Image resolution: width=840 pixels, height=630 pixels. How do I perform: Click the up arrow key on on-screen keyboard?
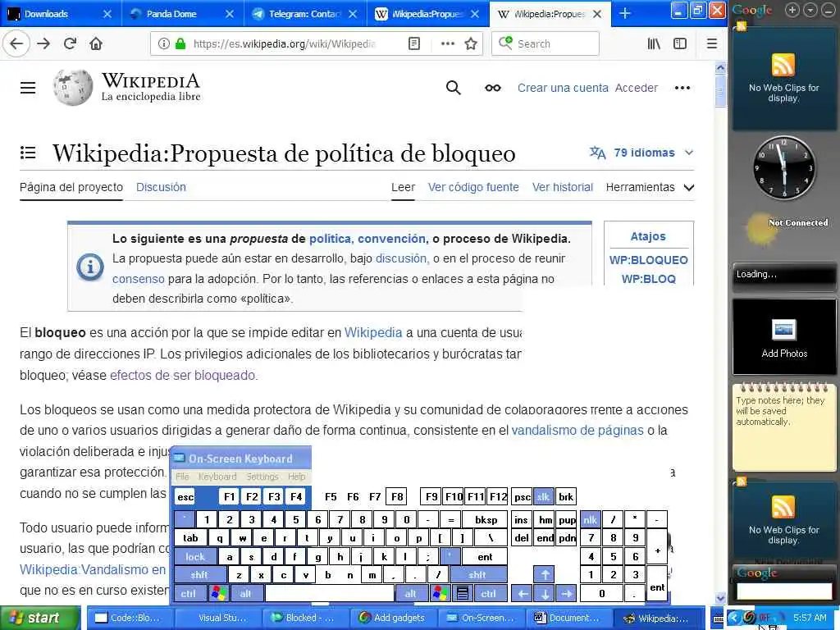(x=545, y=575)
